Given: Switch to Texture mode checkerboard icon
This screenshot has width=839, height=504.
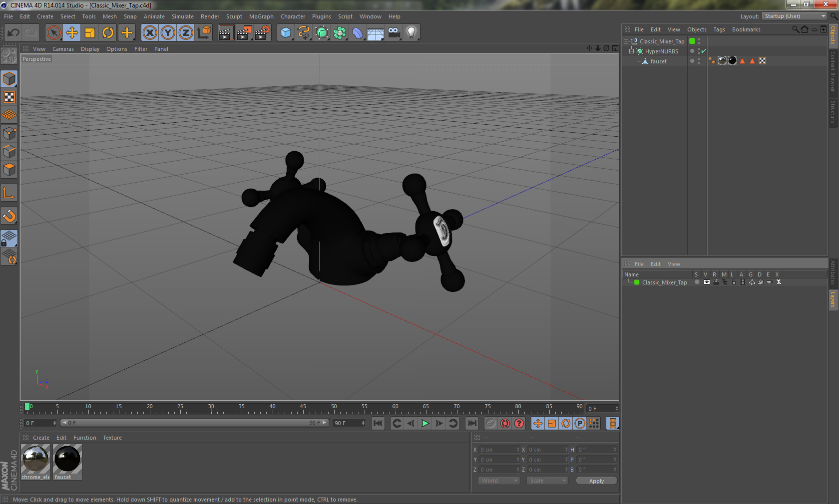Looking at the screenshot, I should (x=9, y=97).
